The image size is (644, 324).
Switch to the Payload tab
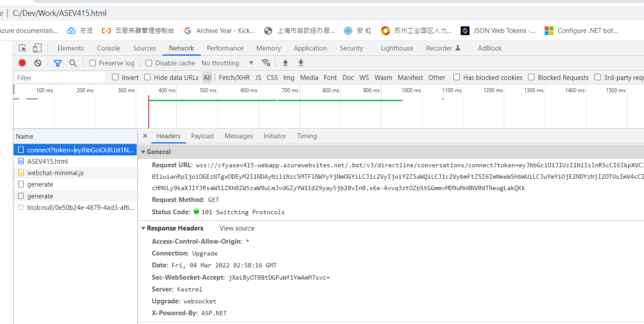pyautogui.click(x=202, y=136)
